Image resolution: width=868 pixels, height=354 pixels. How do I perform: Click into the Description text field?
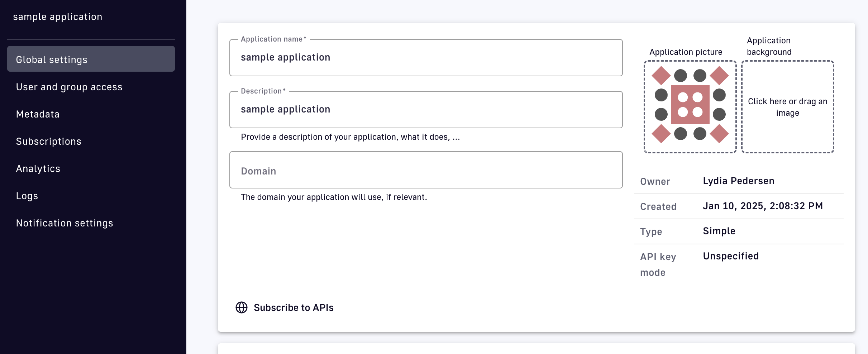426,110
